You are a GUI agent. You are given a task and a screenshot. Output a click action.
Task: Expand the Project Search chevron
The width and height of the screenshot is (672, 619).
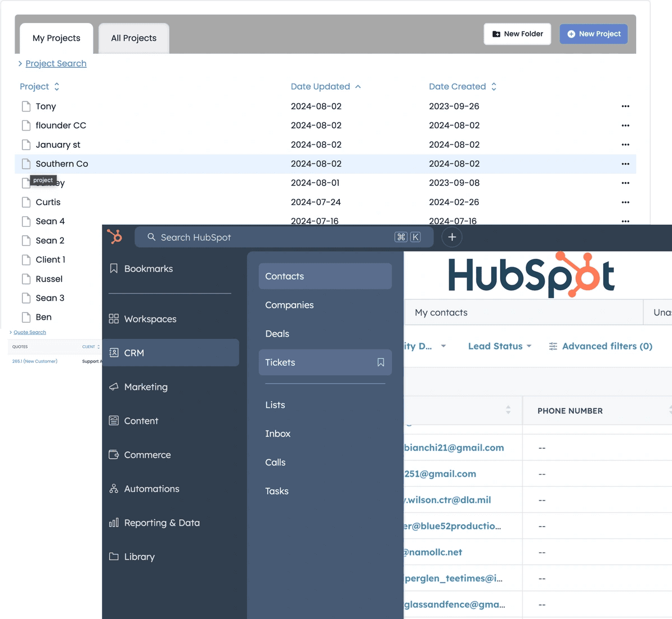click(20, 63)
